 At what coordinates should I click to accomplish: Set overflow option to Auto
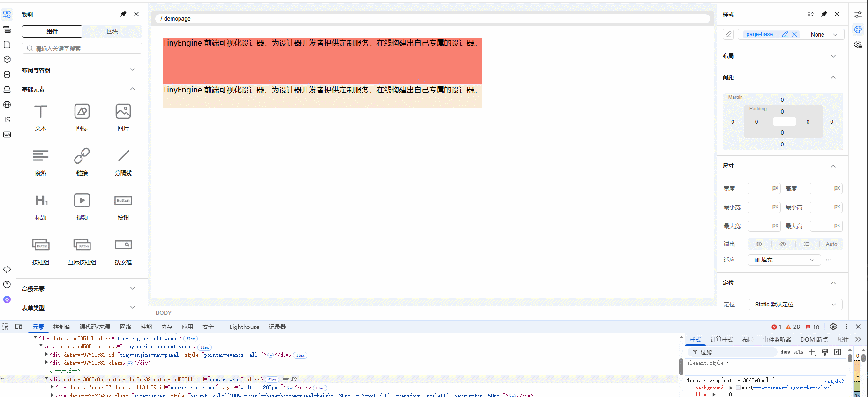(x=831, y=244)
